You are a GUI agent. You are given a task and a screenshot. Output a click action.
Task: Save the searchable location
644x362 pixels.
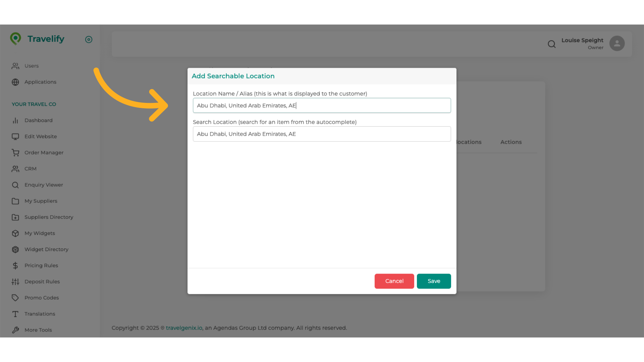tap(434, 281)
